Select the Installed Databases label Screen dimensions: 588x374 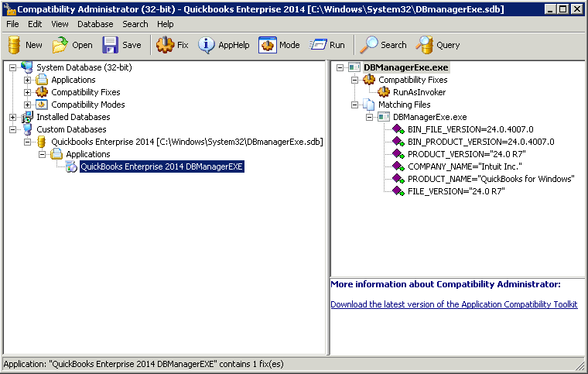[x=73, y=117]
